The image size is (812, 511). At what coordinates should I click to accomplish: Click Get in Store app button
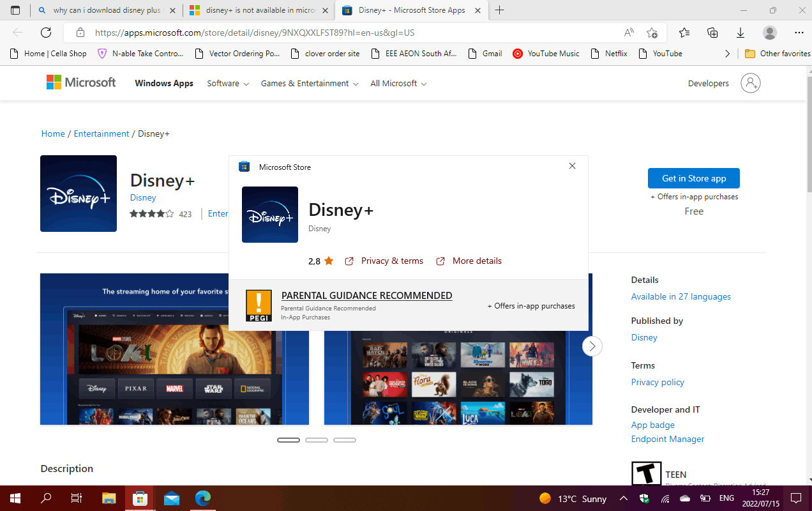(694, 178)
